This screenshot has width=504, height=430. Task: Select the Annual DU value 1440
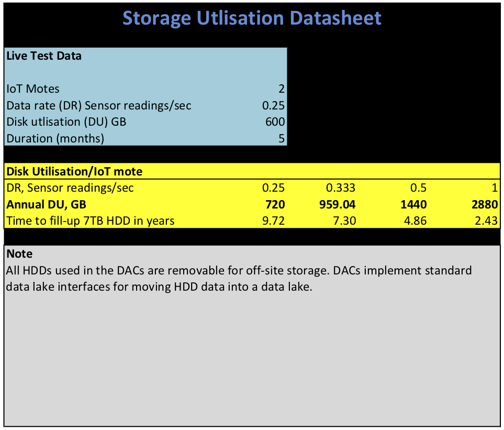[413, 204]
